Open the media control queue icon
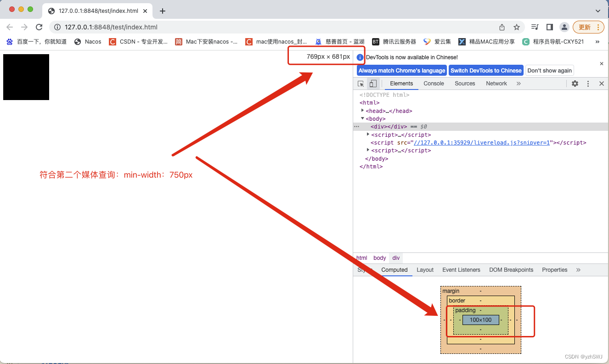This screenshot has height=364, width=609. pos(535,27)
